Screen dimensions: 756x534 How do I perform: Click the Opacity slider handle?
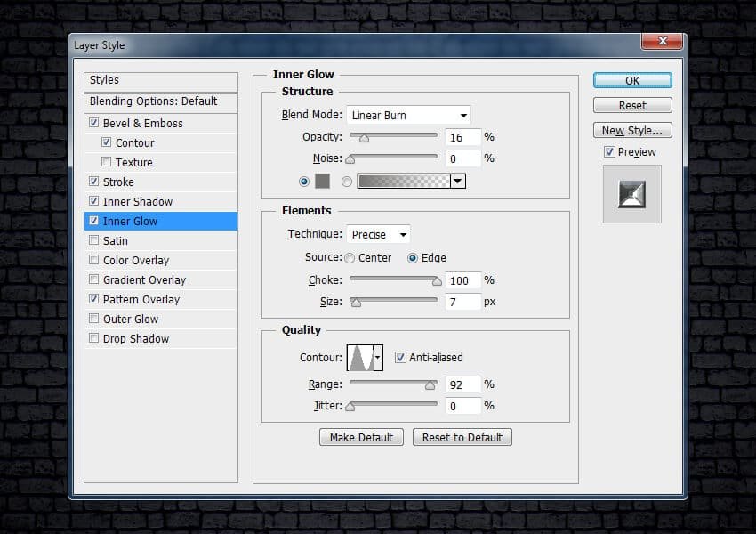[363, 138]
